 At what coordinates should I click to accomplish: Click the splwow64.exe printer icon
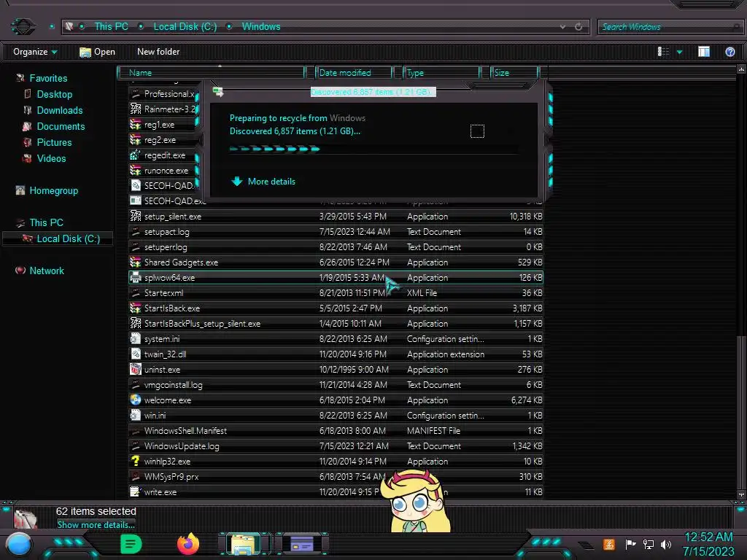point(135,277)
